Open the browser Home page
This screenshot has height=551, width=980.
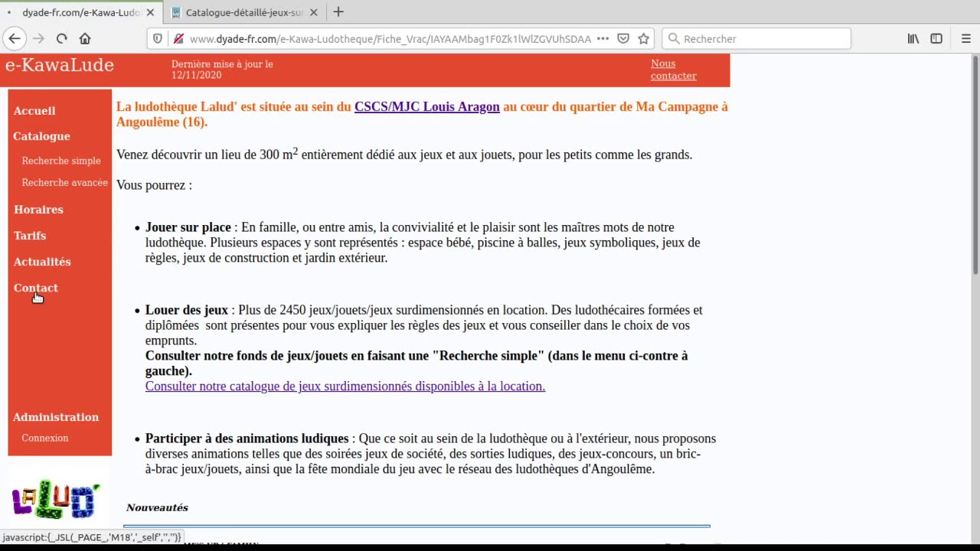coord(85,38)
